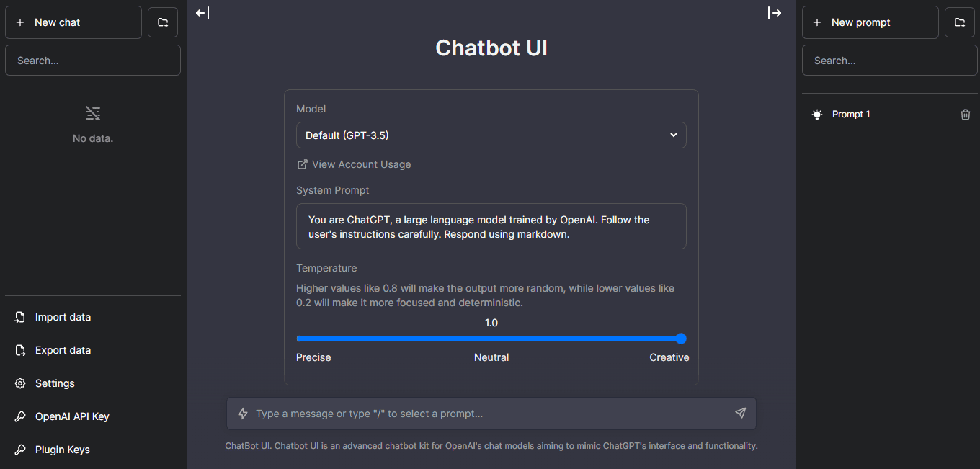Click the folder icon next to New prompt
This screenshot has height=469, width=980.
click(x=959, y=22)
